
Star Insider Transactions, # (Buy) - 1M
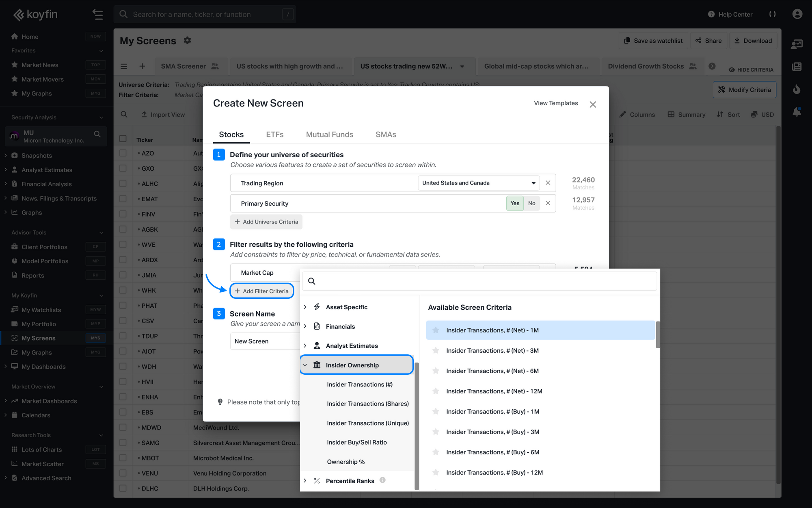pyautogui.click(x=436, y=411)
